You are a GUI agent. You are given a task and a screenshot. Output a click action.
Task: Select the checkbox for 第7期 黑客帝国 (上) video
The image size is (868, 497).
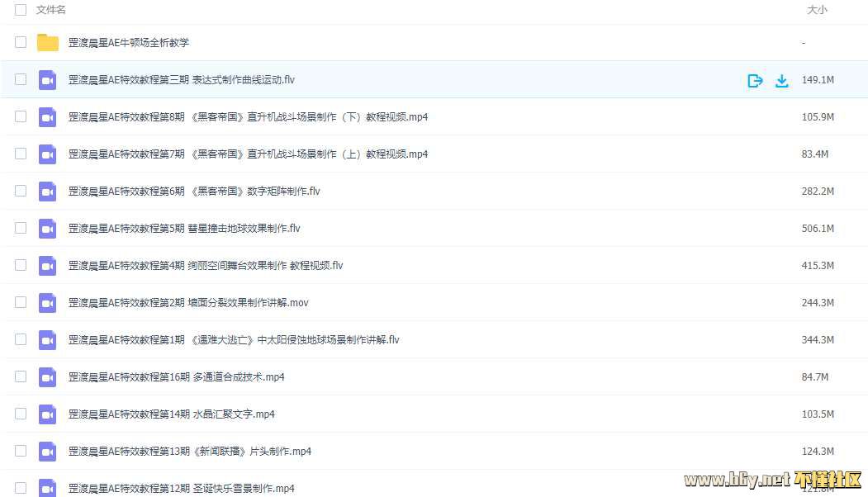click(x=21, y=154)
